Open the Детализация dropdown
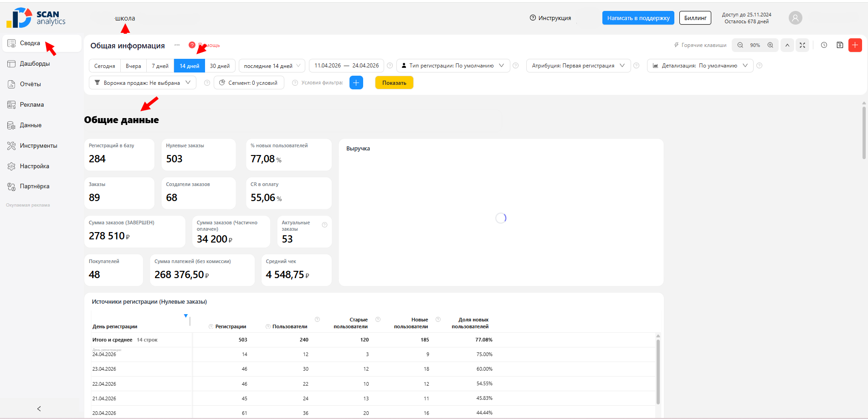 pyautogui.click(x=700, y=66)
